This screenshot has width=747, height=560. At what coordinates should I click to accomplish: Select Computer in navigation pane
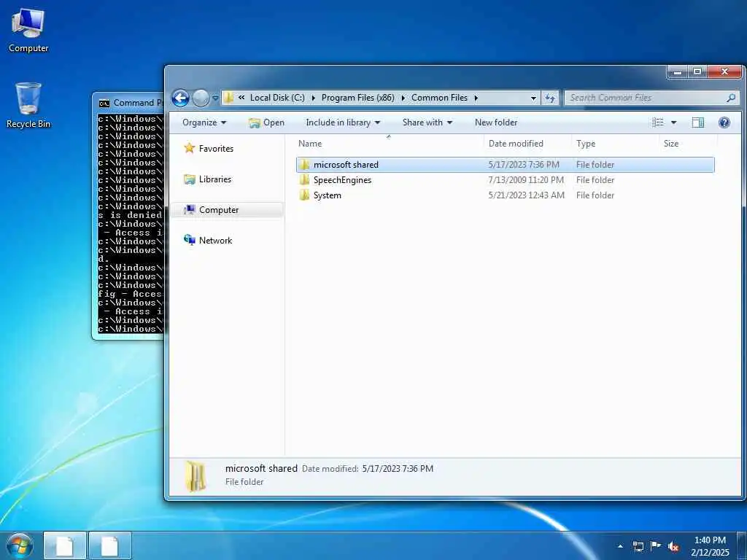(219, 210)
